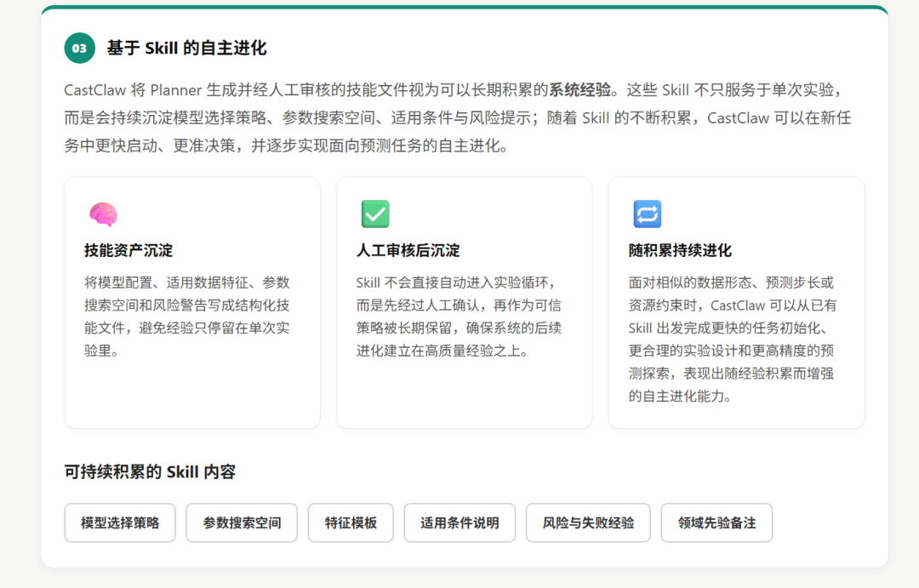
Task: Click the card title 人工审核后沉淀
Action: (408, 251)
